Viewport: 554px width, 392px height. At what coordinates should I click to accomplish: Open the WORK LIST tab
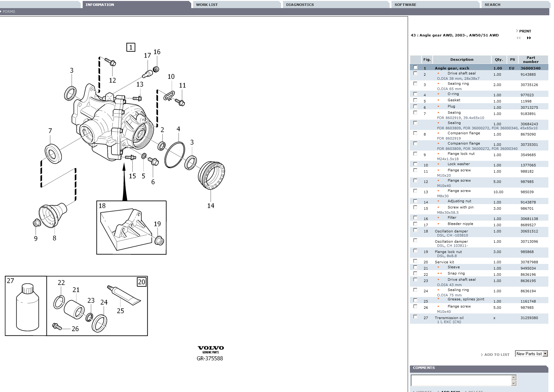pos(237,5)
